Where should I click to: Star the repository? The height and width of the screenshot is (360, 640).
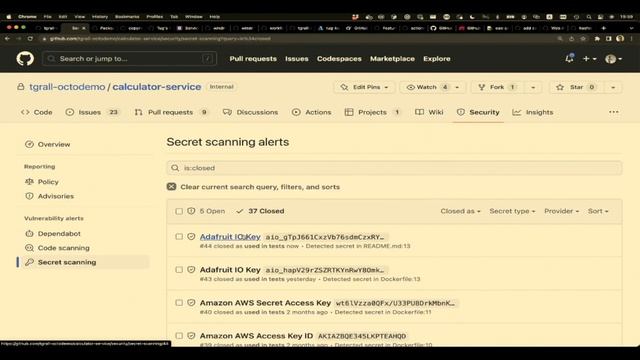[x=576, y=87]
